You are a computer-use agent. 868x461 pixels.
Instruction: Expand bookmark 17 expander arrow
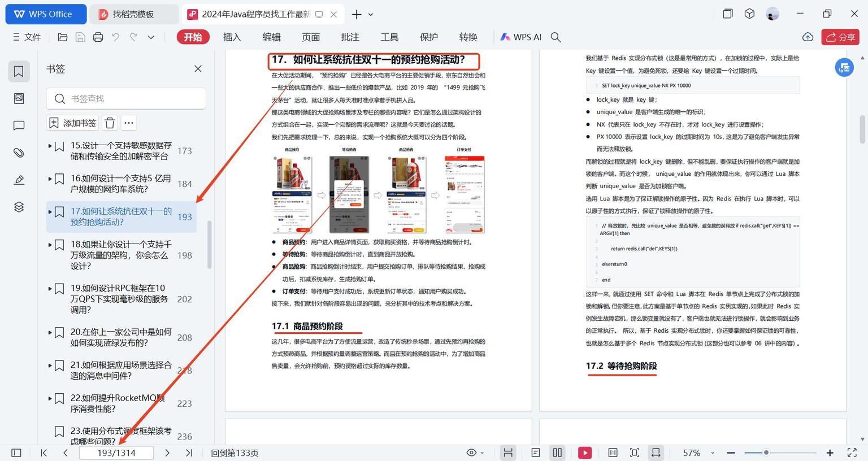[50, 212]
